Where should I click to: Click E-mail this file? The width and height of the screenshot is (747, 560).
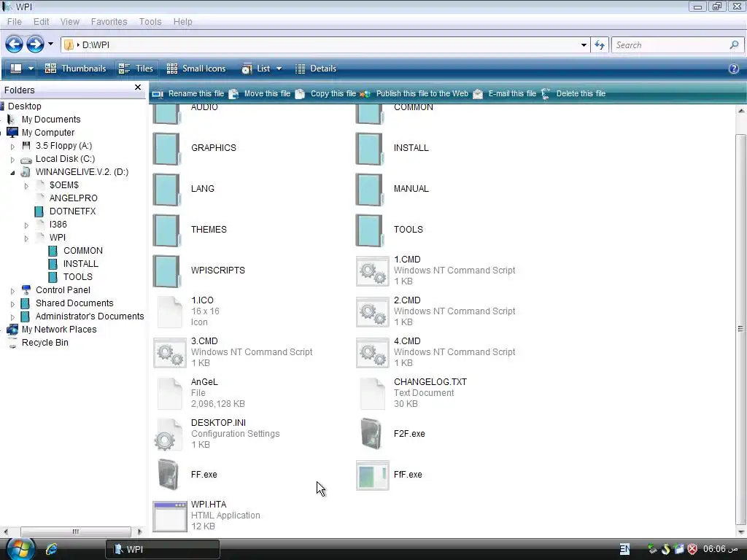pos(505,94)
